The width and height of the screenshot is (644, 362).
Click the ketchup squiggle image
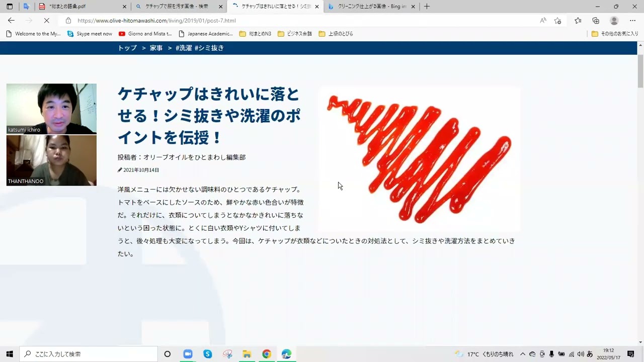(x=420, y=158)
